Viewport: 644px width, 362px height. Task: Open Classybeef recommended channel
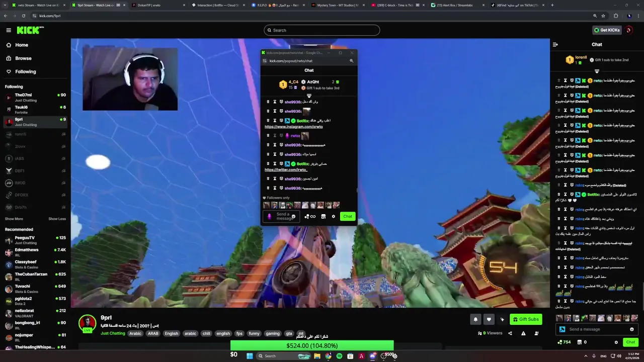tap(35, 264)
